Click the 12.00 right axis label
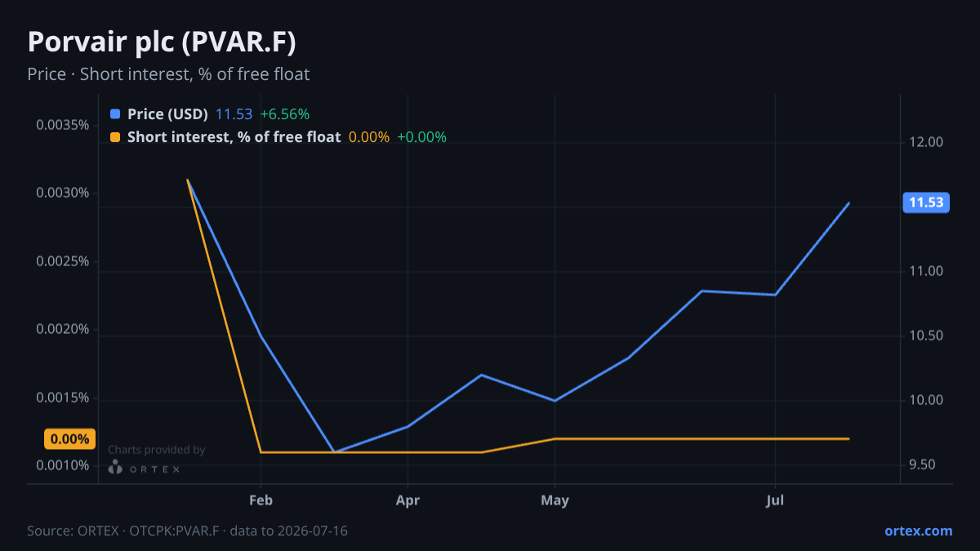The width and height of the screenshot is (980, 551). 927,142
